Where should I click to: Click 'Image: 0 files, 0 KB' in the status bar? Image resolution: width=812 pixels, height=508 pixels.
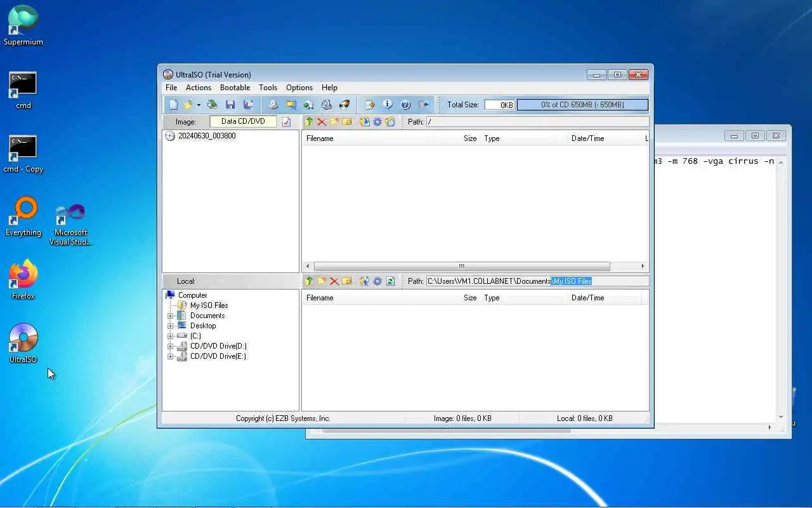click(462, 418)
